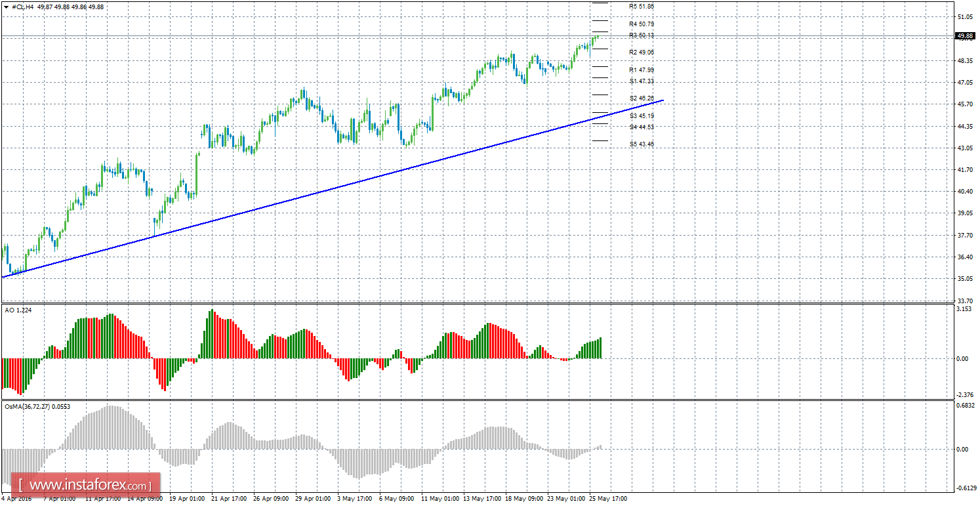This screenshot has height=506, width=980.
Task: Click the AO 1.224 indicator label
Action: click(x=17, y=309)
